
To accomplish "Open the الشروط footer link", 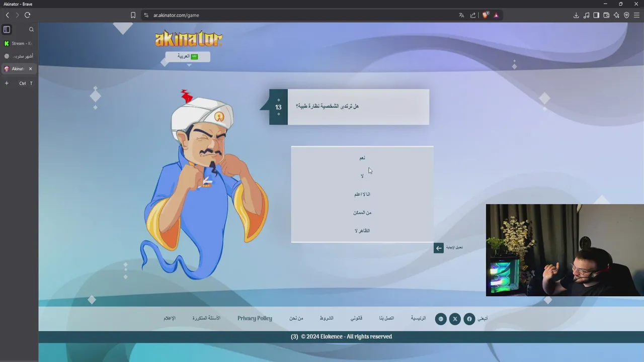I will coord(327,318).
